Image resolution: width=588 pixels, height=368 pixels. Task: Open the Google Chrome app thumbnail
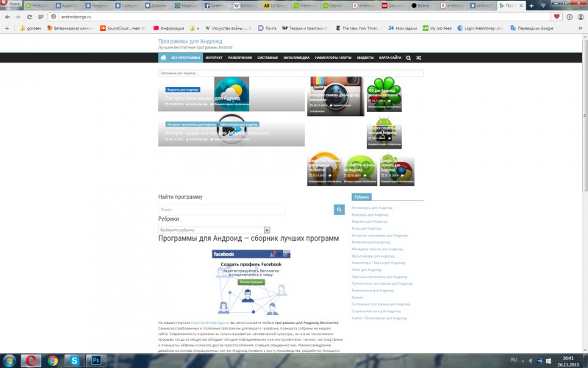coord(397,170)
